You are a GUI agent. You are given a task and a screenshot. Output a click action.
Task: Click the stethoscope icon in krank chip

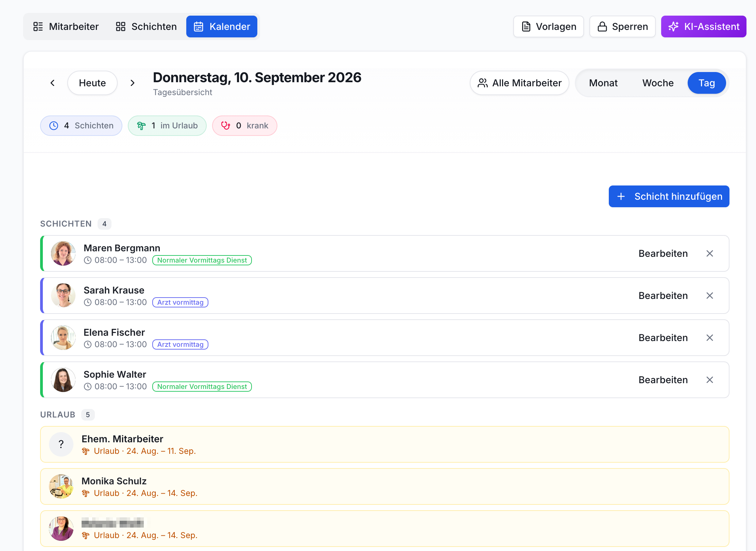[x=226, y=126]
